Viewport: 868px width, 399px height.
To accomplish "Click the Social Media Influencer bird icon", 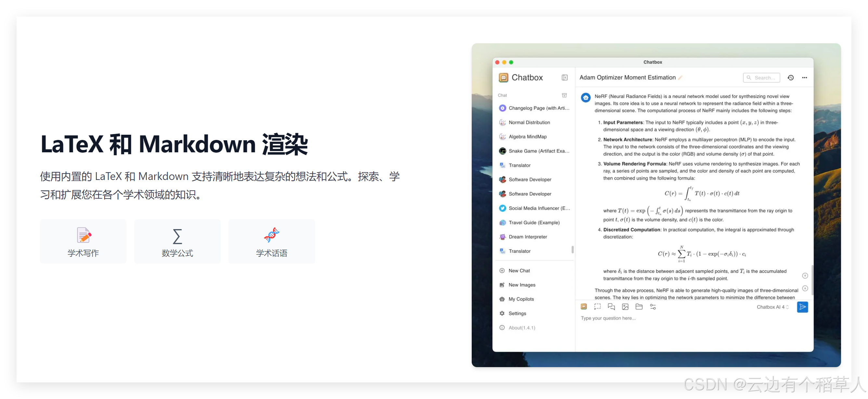I will [x=502, y=208].
